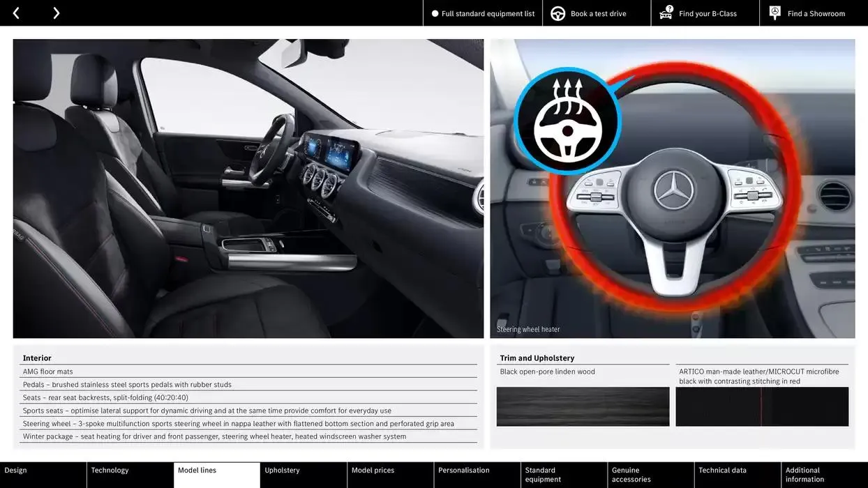Click the car question mark icon
Viewport: 868px width, 488px height.
coord(666,13)
